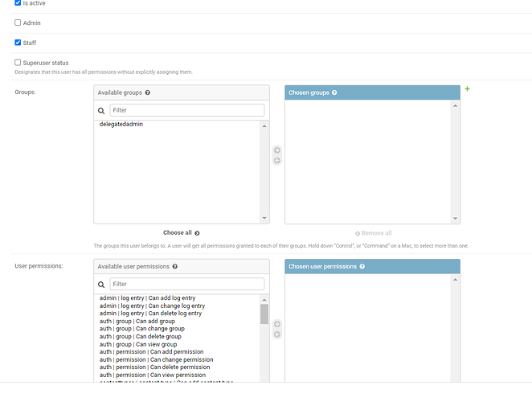Click help icon beside Chosen groups
Viewport: 532px width, 402px height.
click(x=334, y=92)
